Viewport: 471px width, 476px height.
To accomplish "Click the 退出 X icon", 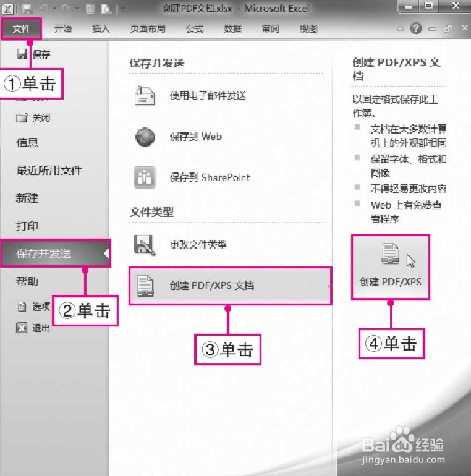I will click(x=22, y=328).
